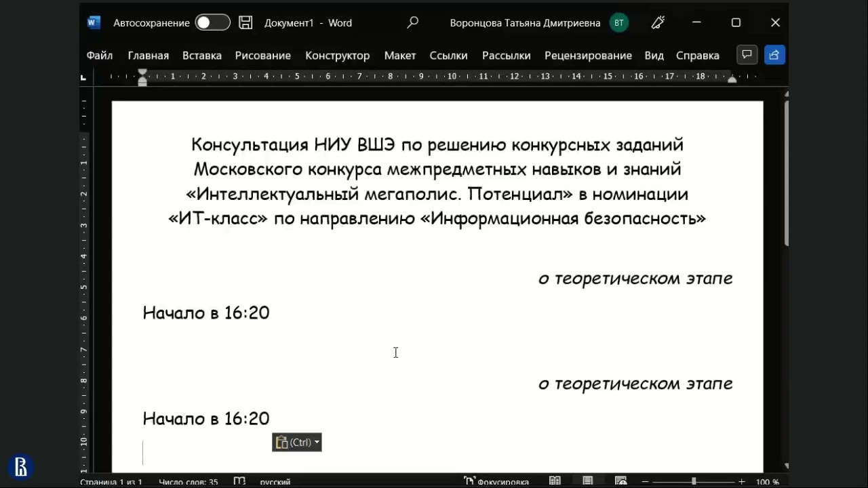
Task: Switch to the Макет tab
Action: tap(400, 56)
